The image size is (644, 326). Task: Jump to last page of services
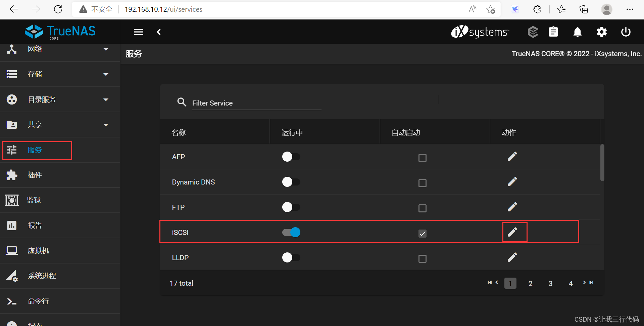592,283
